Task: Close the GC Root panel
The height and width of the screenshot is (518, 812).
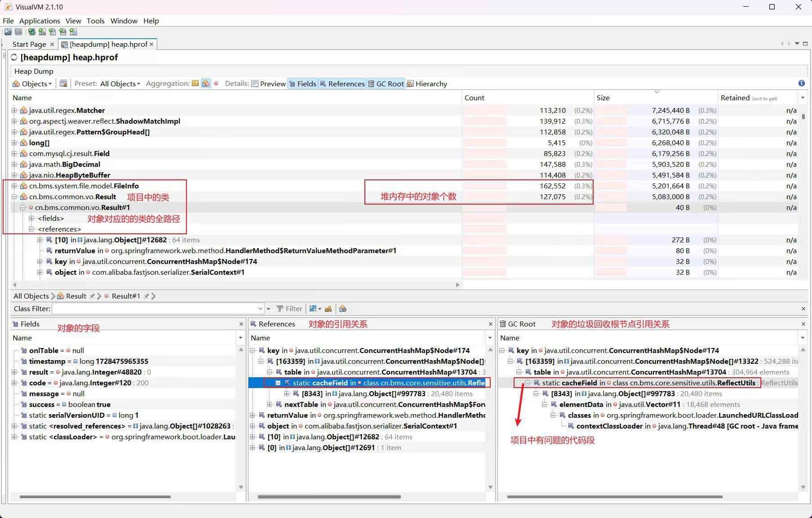Action: [803, 324]
